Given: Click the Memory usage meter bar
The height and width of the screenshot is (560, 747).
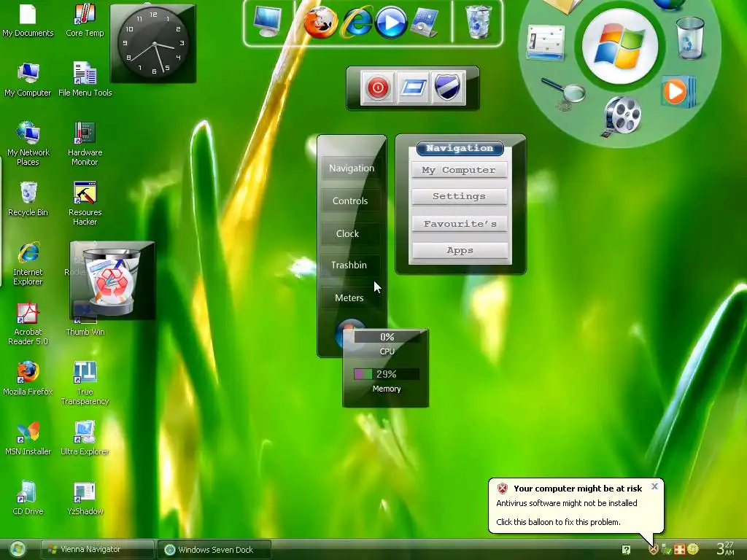Looking at the screenshot, I should coord(387,374).
